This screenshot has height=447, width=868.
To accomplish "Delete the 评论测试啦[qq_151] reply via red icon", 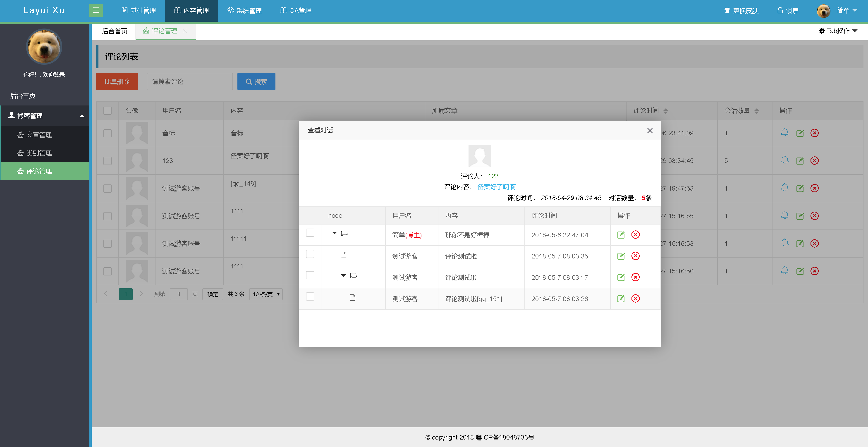I will (635, 299).
